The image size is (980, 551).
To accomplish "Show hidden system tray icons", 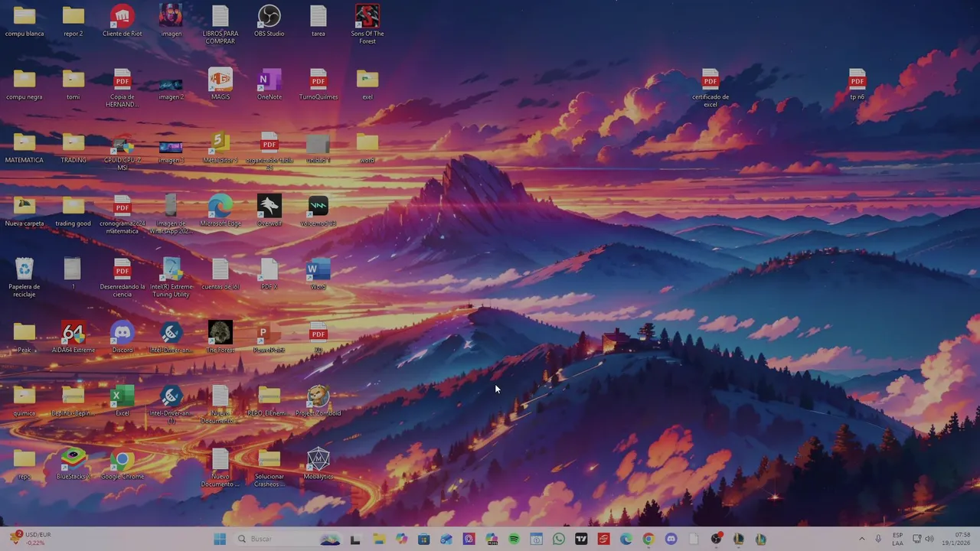I will tap(861, 539).
